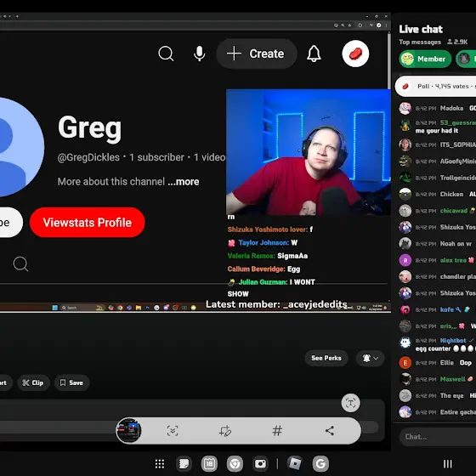Click the extract text icon
Image resolution: width=476 pixels, height=476 pixels.
point(350,403)
